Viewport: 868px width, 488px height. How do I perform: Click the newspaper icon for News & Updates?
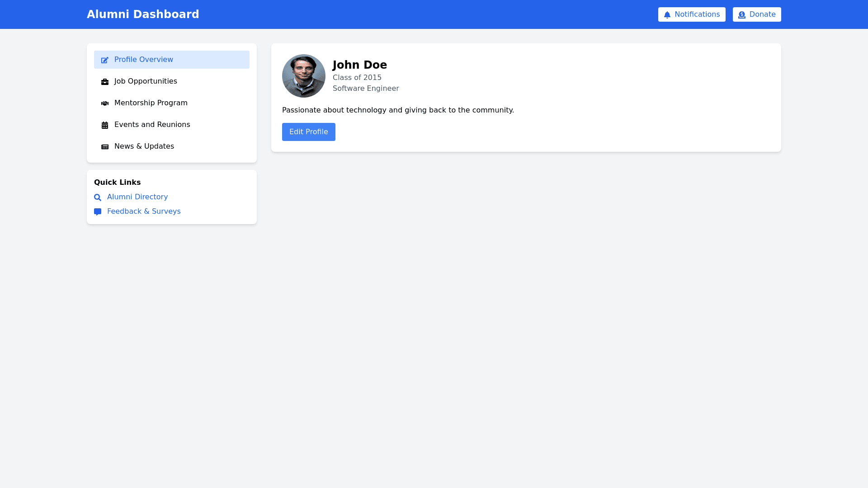105,147
